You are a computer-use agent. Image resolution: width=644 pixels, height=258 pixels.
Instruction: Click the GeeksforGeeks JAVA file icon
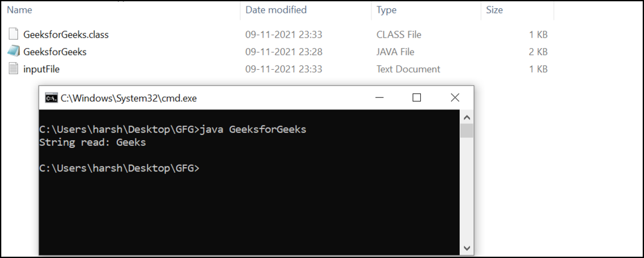pyautogui.click(x=13, y=52)
